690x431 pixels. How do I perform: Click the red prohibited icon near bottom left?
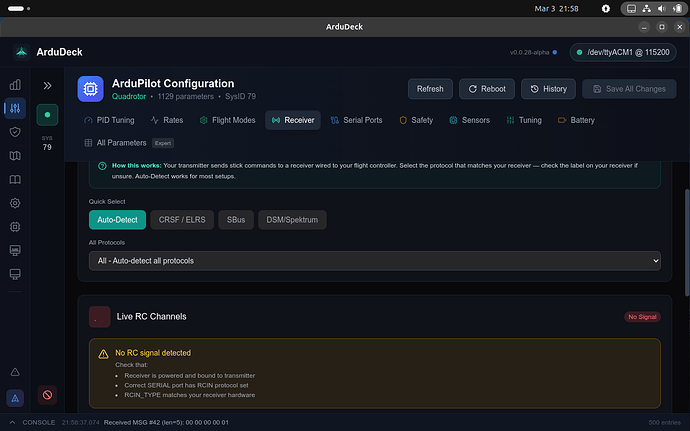pos(47,394)
